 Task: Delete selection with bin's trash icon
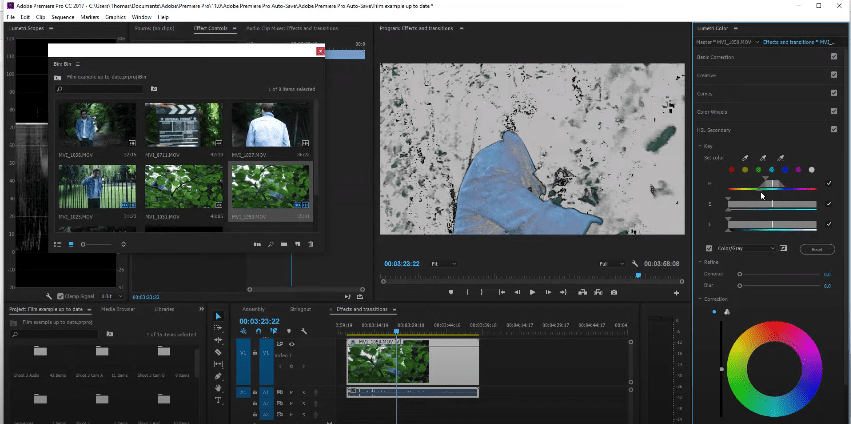click(311, 244)
